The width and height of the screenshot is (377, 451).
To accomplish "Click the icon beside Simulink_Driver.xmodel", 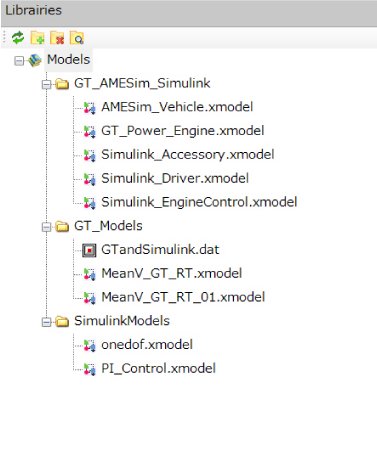I will [x=89, y=179].
